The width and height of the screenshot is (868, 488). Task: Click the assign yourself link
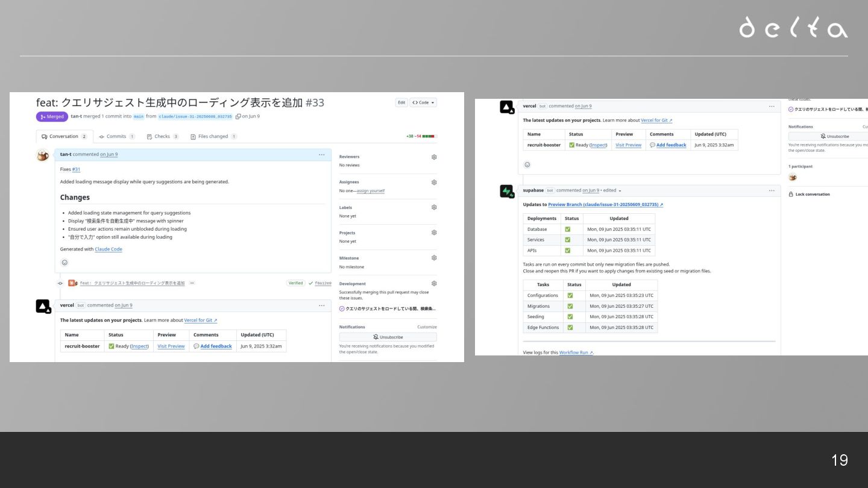click(x=371, y=190)
